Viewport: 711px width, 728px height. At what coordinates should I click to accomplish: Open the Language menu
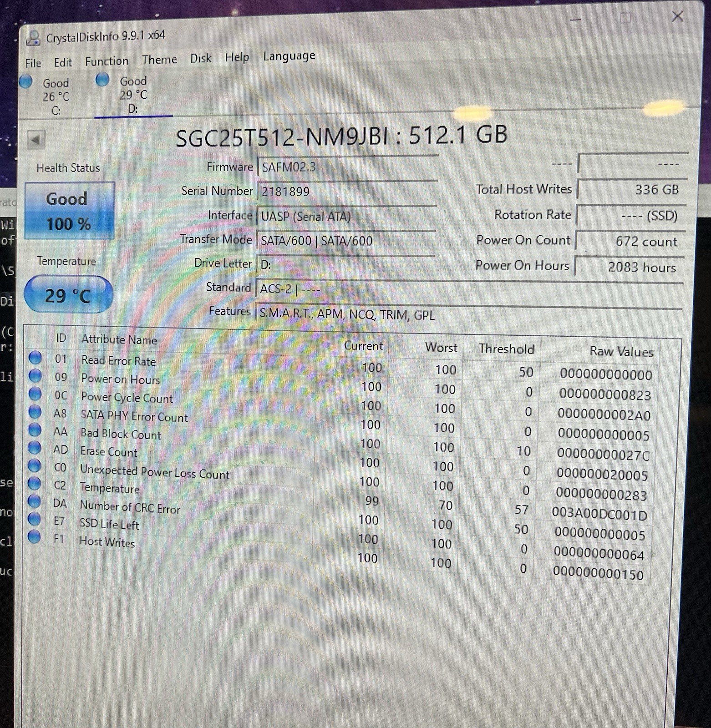point(289,56)
